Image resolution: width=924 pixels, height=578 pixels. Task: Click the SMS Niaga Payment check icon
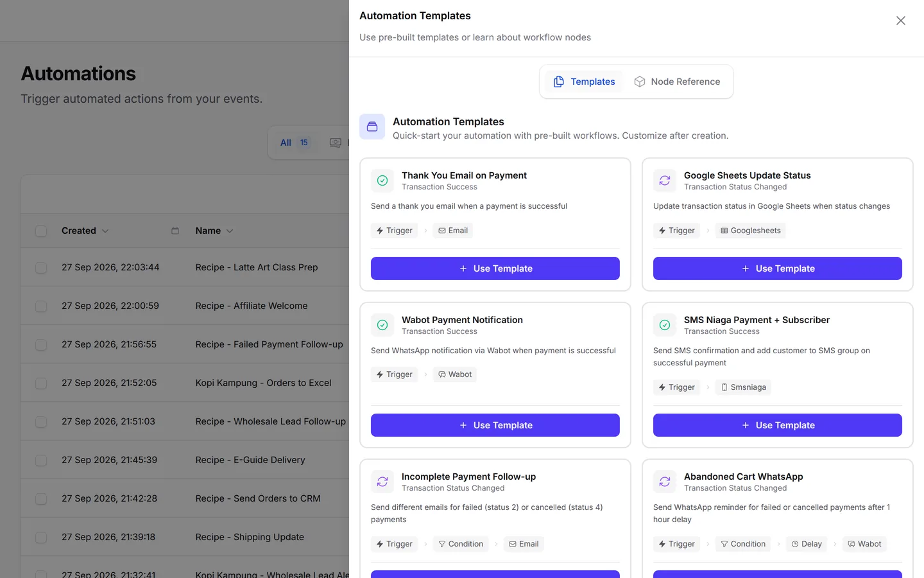pos(665,325)
